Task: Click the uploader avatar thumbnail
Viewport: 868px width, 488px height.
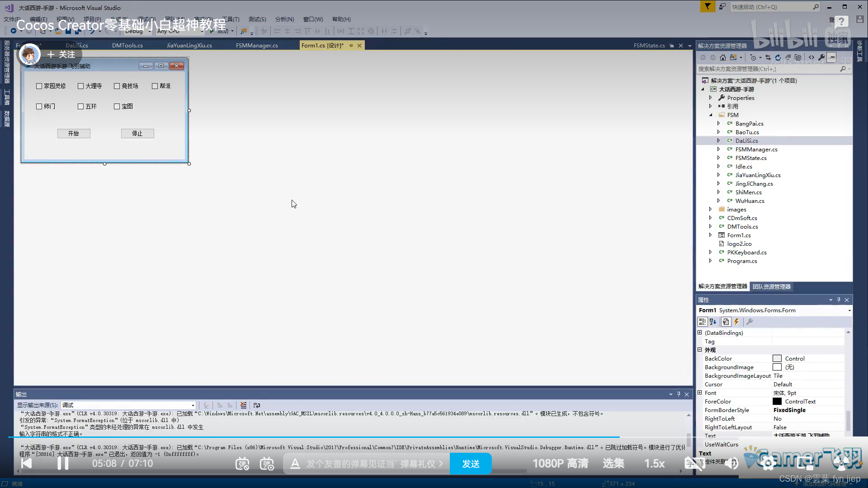Action: (x=29, y=55)
